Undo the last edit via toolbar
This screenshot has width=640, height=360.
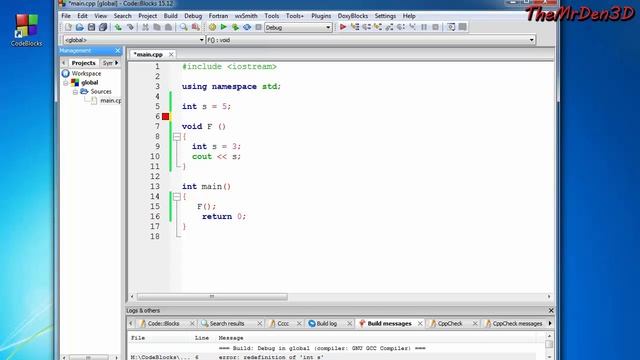coord(118,27)
